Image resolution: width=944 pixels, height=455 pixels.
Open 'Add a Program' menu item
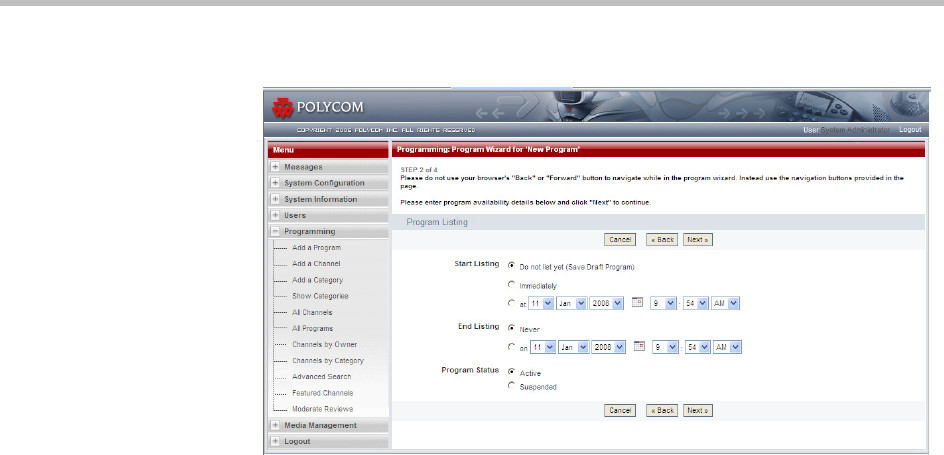click(x=316, y=247)
